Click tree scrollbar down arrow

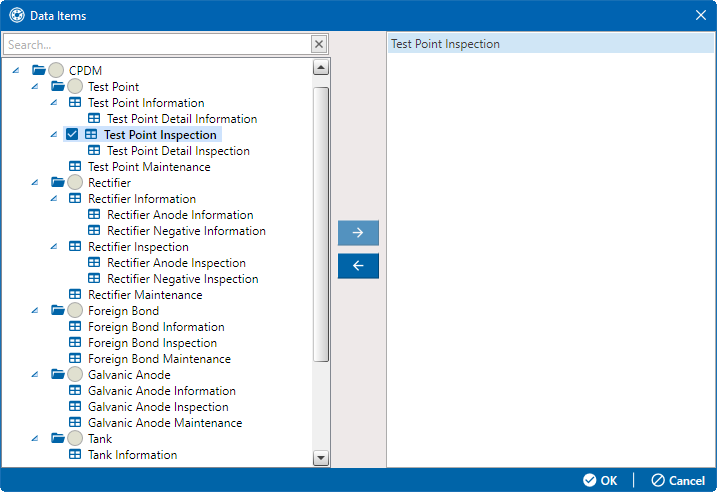[x=321, y=457]
